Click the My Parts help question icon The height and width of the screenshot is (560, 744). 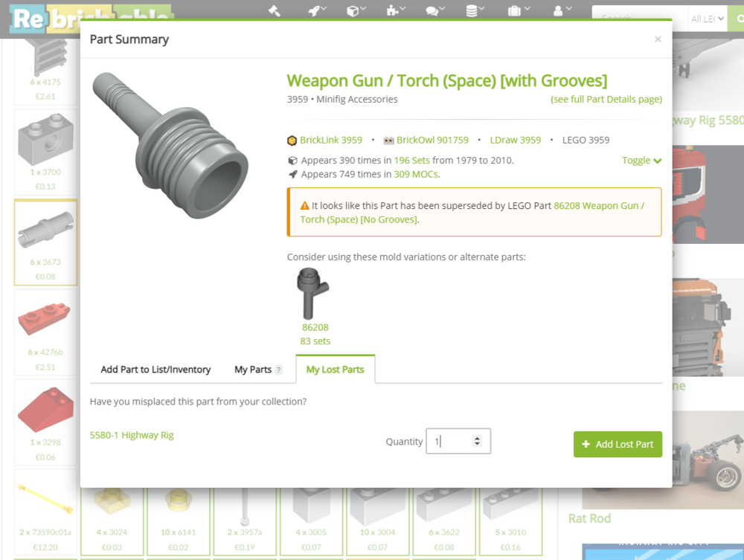click(278, 370)
